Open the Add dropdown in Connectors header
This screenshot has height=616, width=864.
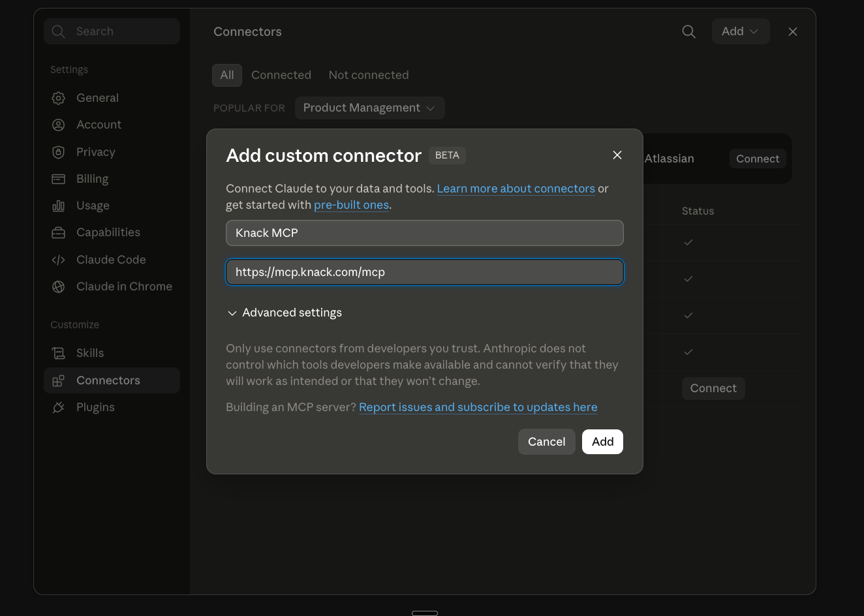tap(741, 31)
